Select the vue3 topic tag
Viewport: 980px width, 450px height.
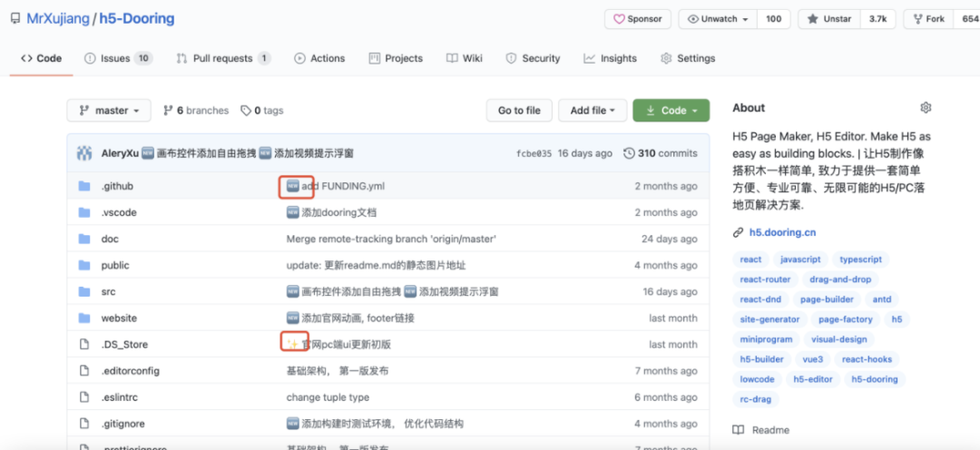tap(812, 359)
